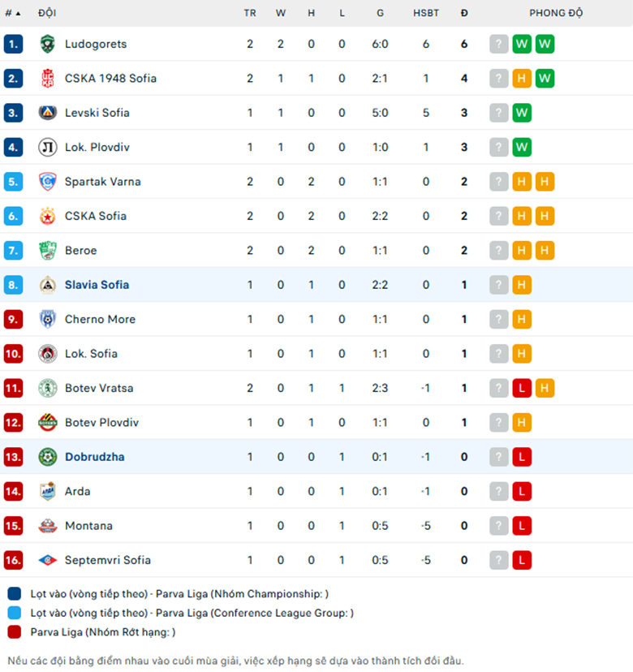Click Botev Vratsa's red L form badge
633x672 pixels.
point(522,388)
